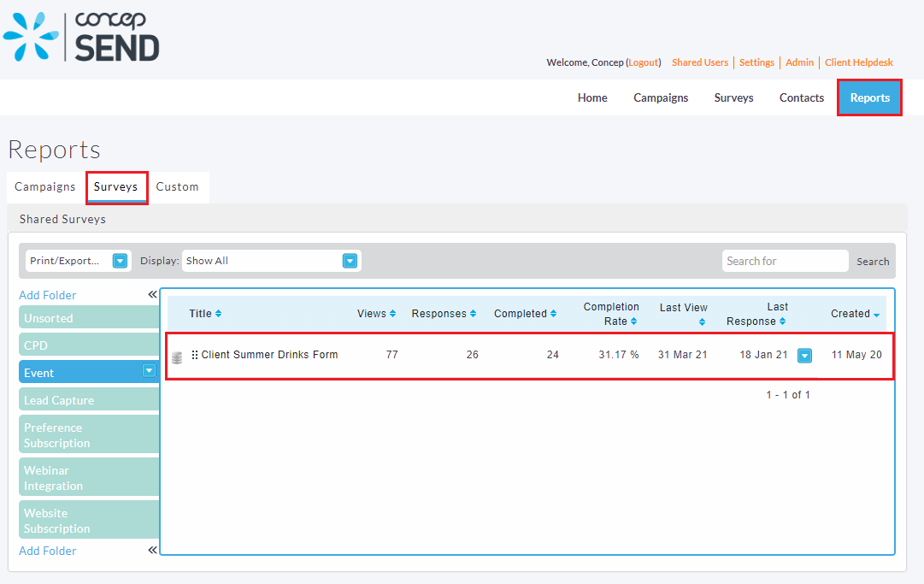Image resolution: width=924 pixels, height=584 pixels.
Task: Sort table by Completion Rate arrows
Action: (634, 321)
